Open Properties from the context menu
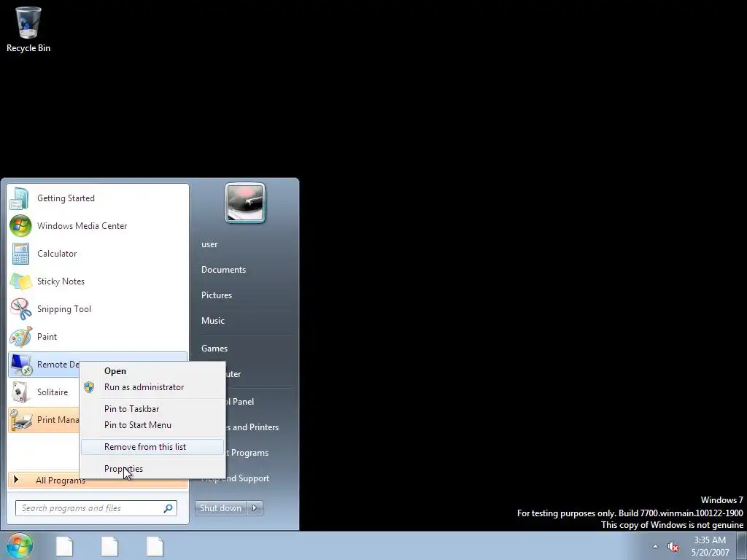The width and height of the screenshot is (747, 560). pyautogui.click(x=152, y=469)
